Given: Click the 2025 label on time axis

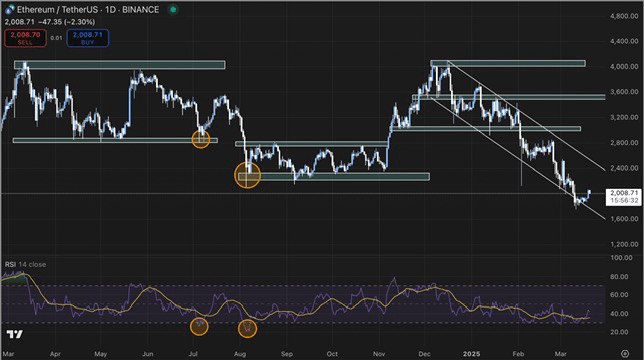Looking at the screenshot, I should pyautogui.click(x=471, y=353).
